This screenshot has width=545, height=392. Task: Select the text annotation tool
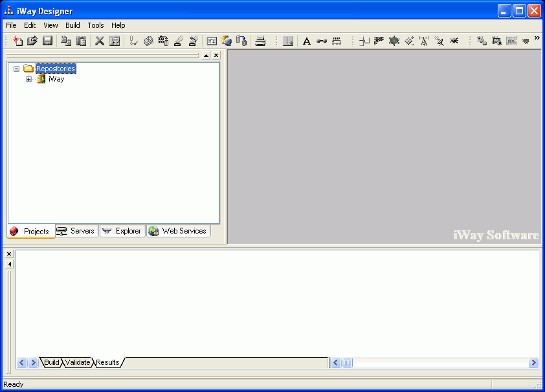click(x=307, y=41)
